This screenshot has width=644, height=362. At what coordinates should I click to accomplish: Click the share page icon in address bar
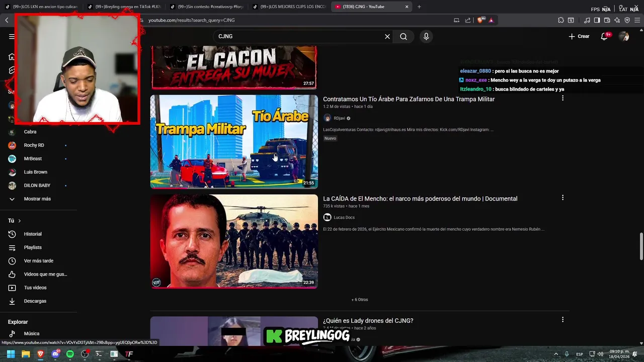(x=468, y=20)
